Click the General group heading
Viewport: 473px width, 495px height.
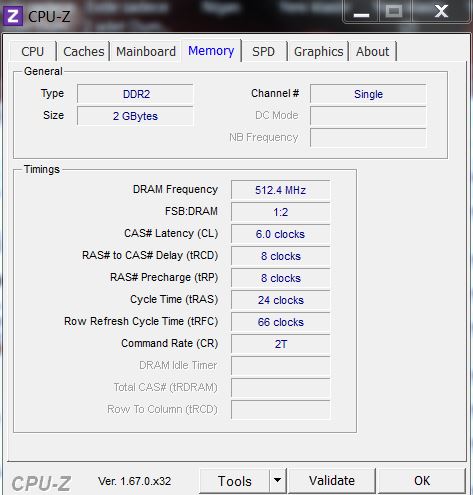[x=43, y=71]
